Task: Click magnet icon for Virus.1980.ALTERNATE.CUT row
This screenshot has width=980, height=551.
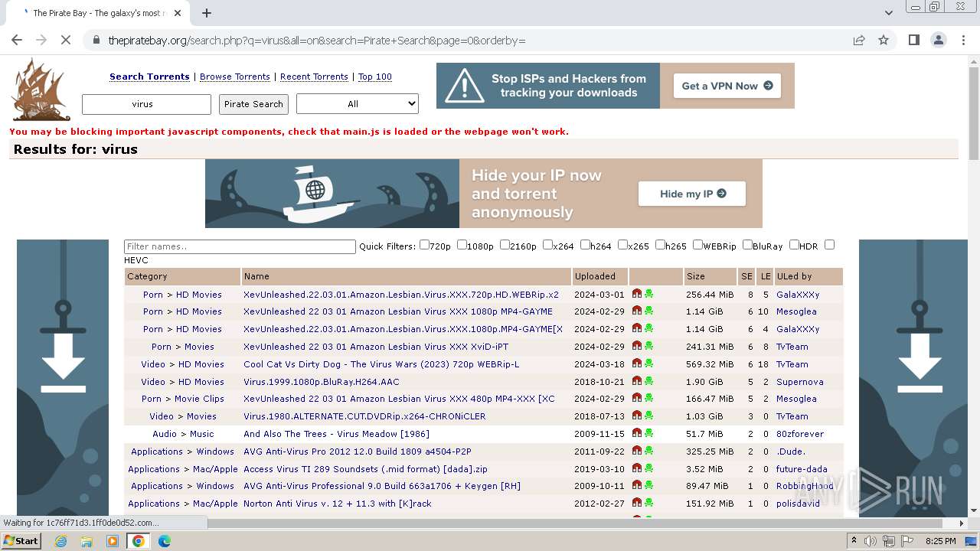Action: (637, 416)
